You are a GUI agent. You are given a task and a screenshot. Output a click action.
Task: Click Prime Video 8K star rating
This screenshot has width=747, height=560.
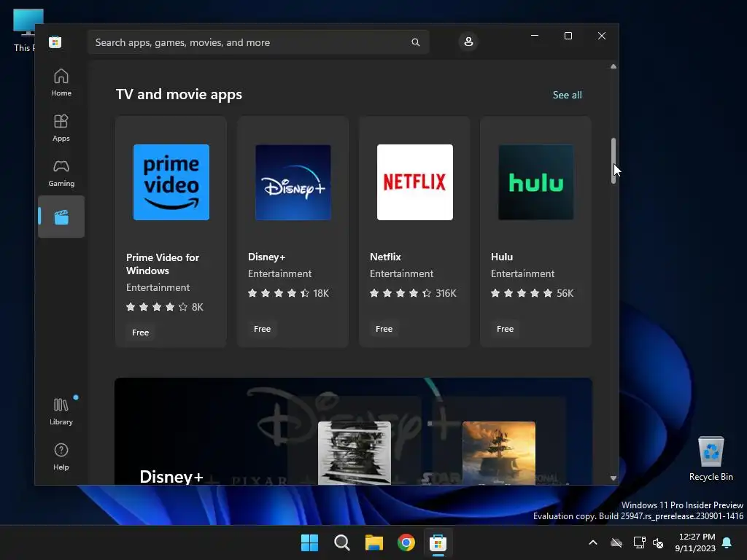click(x=165, y=307)
